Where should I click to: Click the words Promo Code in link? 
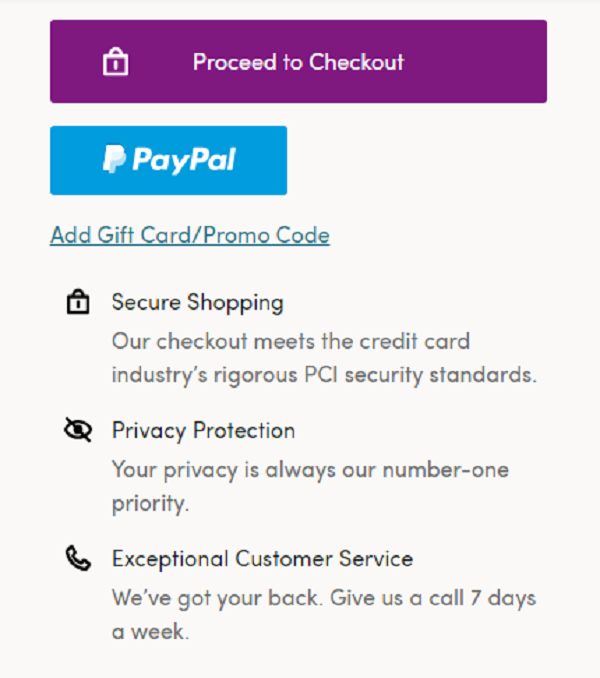tap(266, 236)
